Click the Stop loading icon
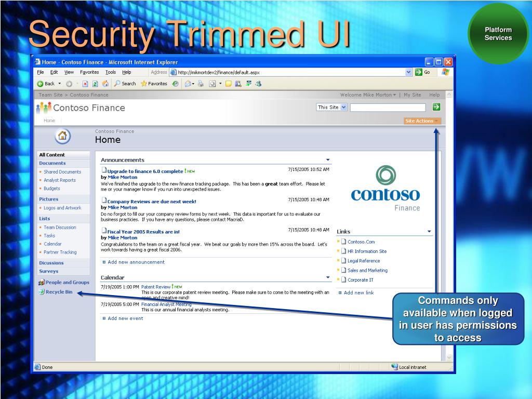 pos(85,84)
